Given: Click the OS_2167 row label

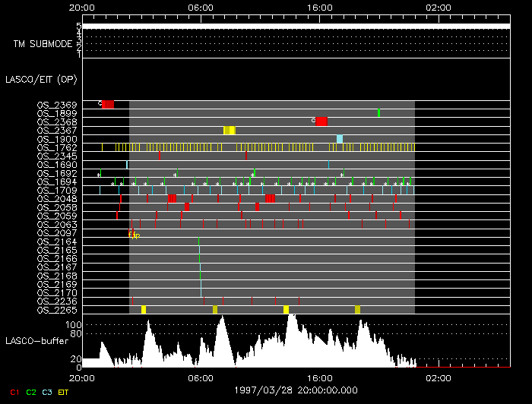Looking at the screenshot, I should [x=57, y=267].
